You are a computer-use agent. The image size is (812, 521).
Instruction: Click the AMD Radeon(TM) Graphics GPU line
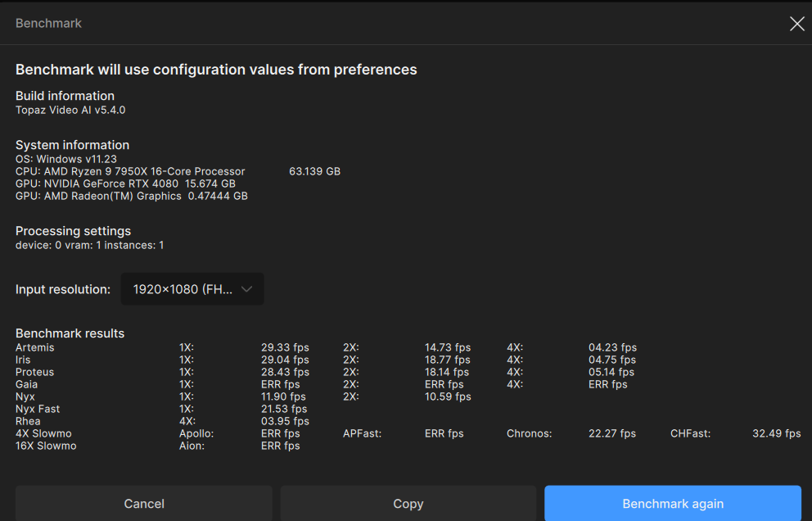click(132, 197)
